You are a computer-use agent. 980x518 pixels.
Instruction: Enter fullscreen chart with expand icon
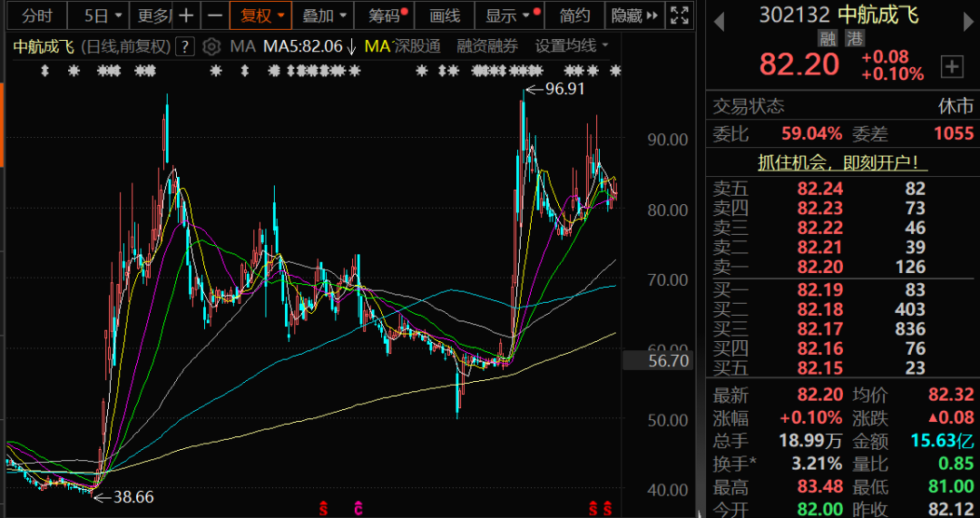point(679,15)
